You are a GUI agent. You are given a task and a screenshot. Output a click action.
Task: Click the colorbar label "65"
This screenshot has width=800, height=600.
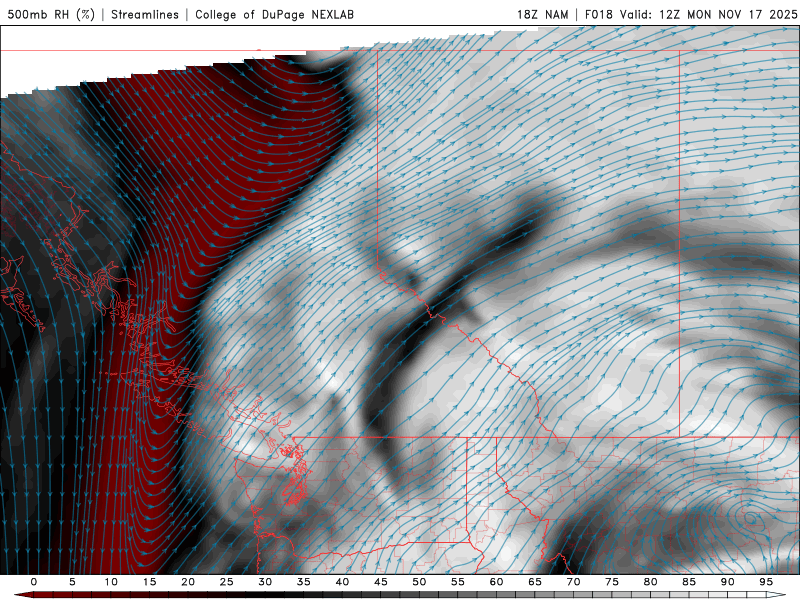pyautogui.click(x=535, y=582)
